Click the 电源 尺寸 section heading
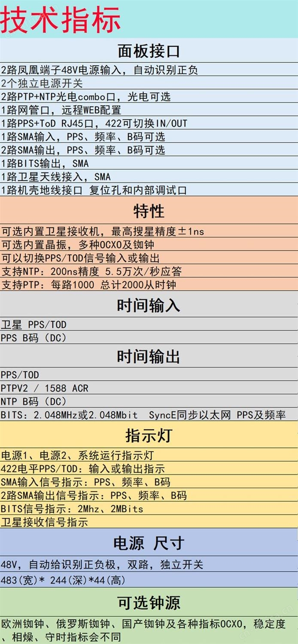Image resolution: width=298 pixels, height=644 pixels. (x=149, y=543)
